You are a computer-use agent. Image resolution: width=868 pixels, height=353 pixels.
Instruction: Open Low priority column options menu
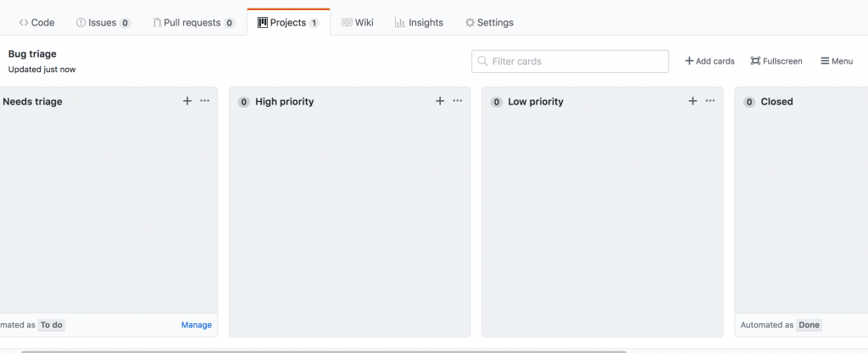tap(710, 101)
